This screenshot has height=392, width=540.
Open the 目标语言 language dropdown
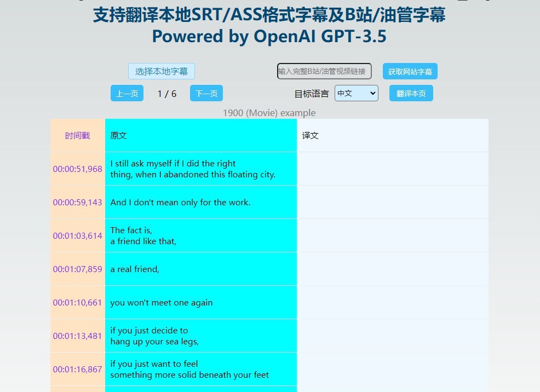click(x=356, y=93)
